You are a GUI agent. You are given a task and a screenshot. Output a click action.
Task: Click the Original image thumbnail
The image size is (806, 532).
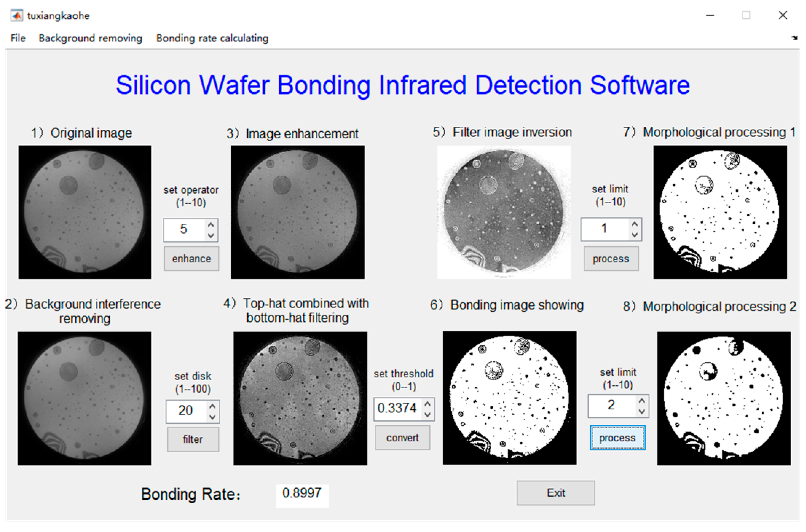[x=85, y=212]
